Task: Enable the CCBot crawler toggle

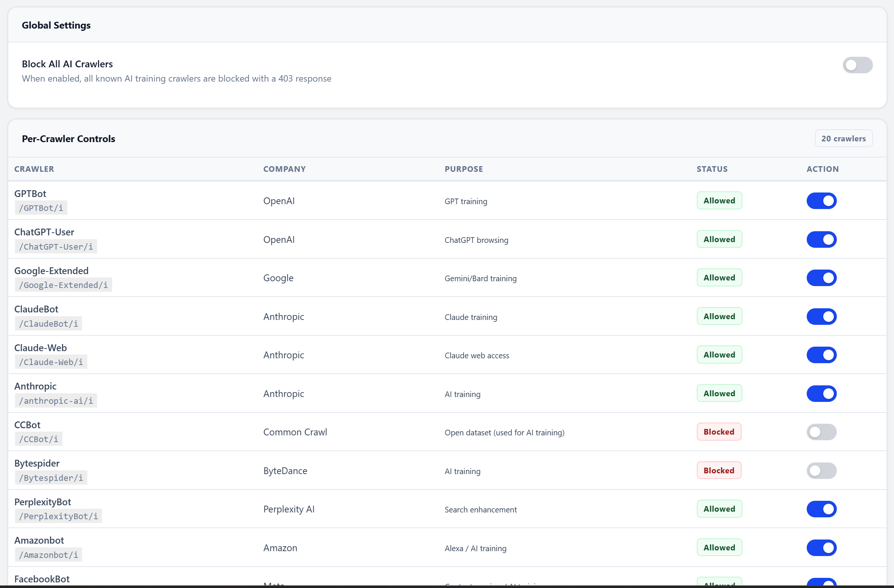Action: pyautogui.click(x=821, y=432)
